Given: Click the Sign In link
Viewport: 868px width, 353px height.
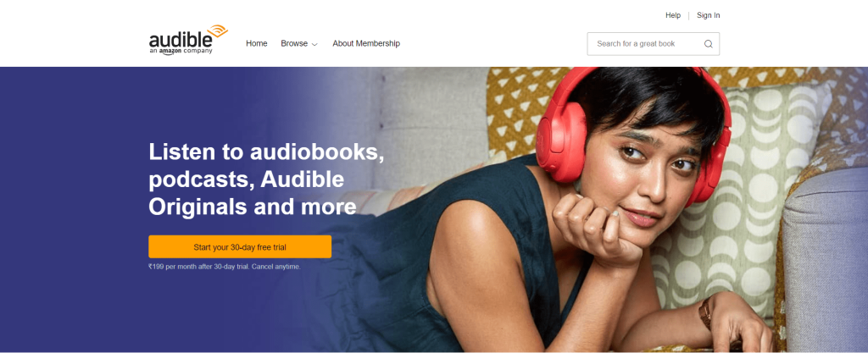Looking at the screenshot, I should [x=708, y=15].
